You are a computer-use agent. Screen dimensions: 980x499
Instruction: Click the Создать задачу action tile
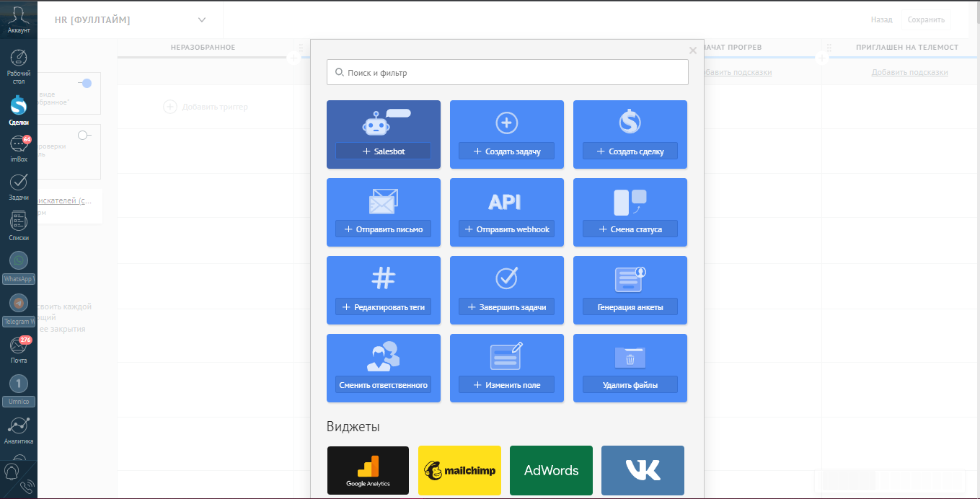coord(506,151)
